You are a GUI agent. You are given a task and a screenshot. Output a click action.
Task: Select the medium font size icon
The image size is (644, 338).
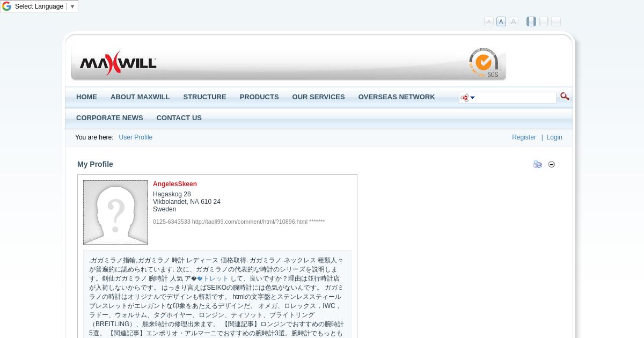pyautogui.click(x=501, y=21)
